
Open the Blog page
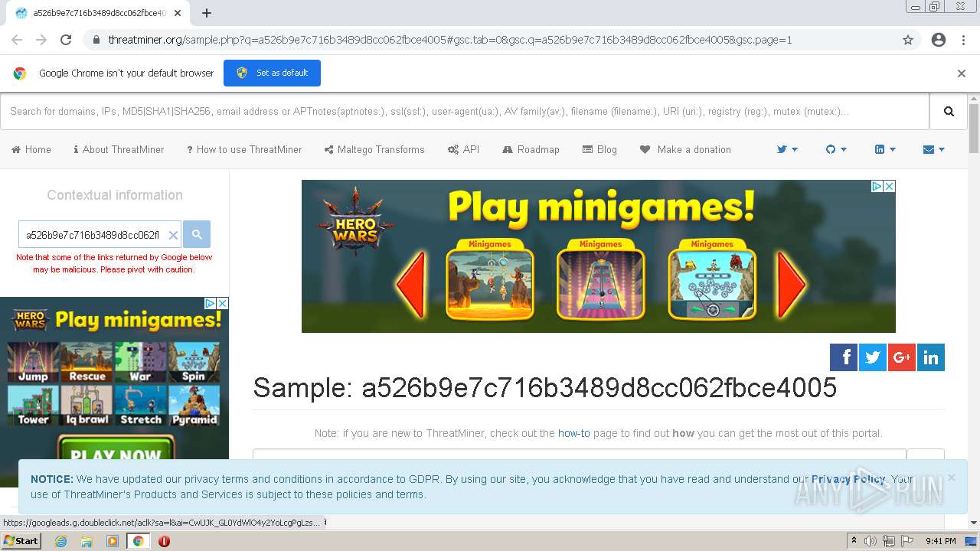tap(599, 149)
